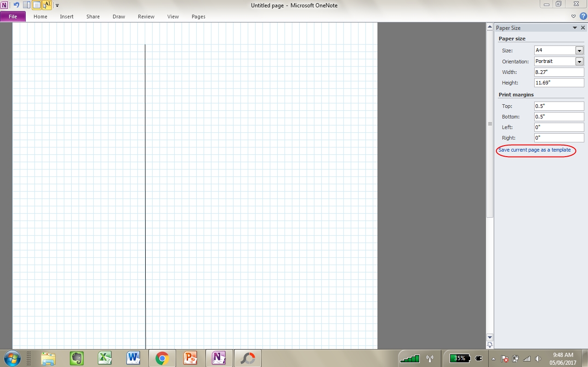The width and height of the screenshot is (588, 367).
Task: Open Google Chrome from the taskbar
Action: pos(162,358)
